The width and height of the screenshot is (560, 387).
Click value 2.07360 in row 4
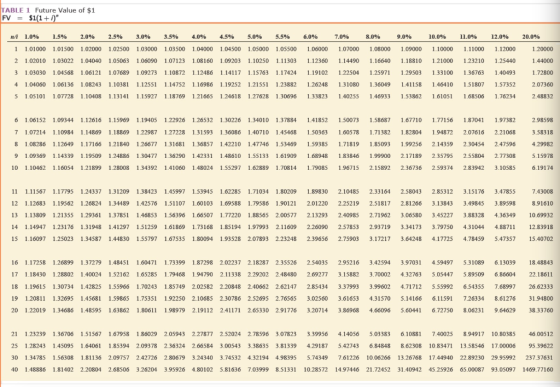542,85
